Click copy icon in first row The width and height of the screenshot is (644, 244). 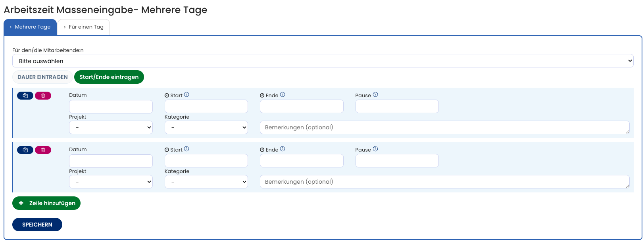(x=25, y=96)
